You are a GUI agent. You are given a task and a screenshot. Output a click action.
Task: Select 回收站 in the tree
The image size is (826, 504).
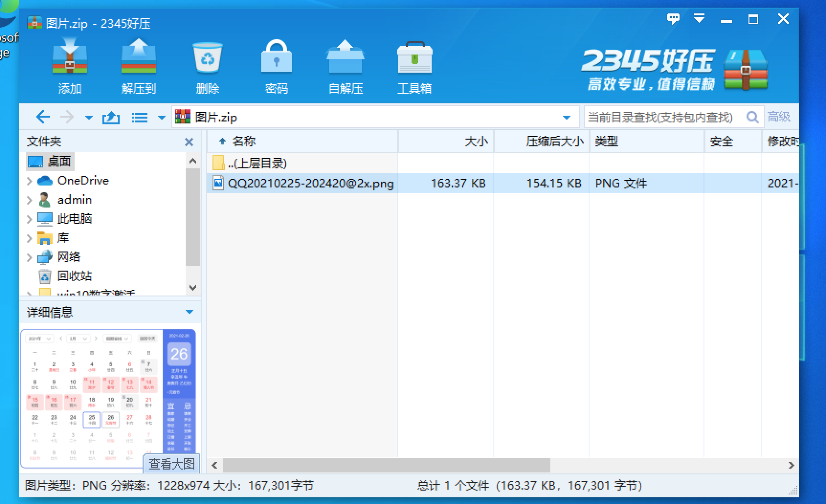(x=65, y=276)
